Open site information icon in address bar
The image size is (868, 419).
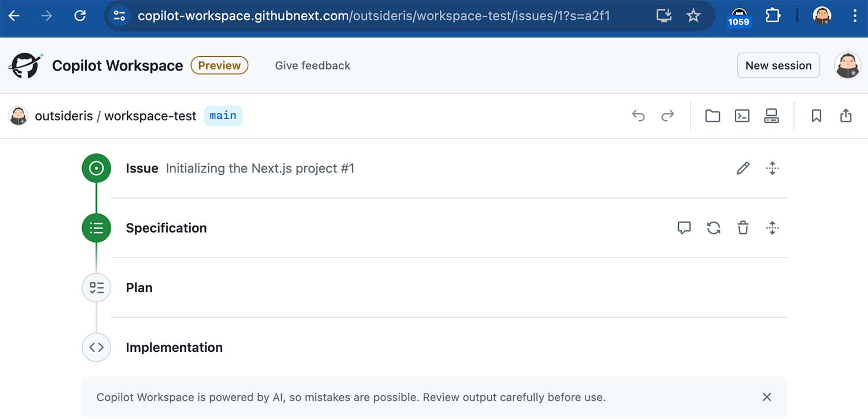[x=119, y=16]
